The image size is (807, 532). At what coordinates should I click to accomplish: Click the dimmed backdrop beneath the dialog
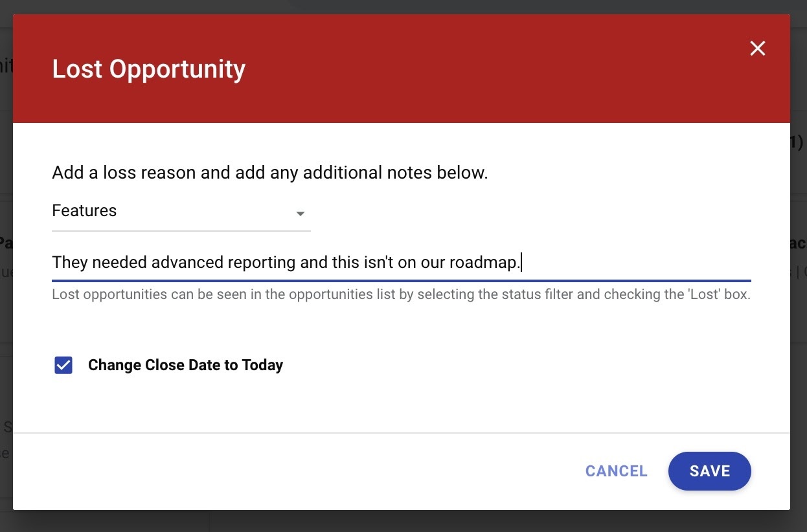[402, 521]
